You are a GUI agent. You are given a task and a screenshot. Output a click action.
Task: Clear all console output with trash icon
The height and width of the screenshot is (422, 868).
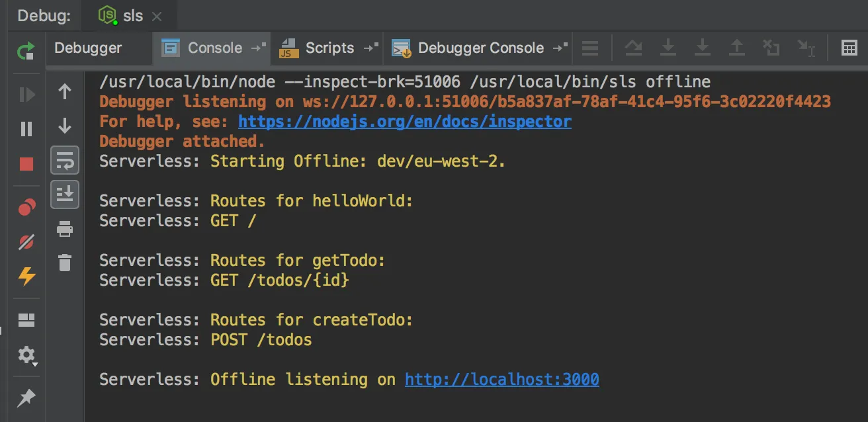65,263
